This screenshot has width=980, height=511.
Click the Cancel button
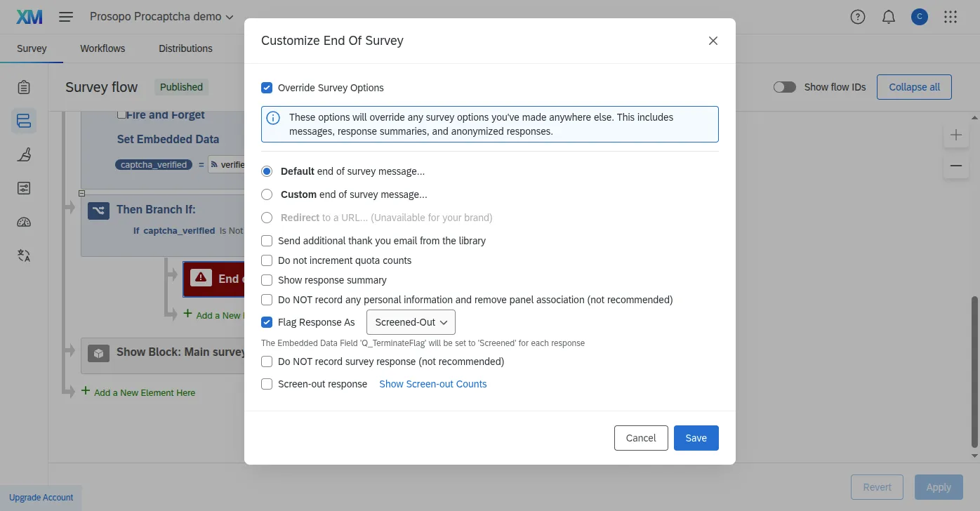pos(641,438)
